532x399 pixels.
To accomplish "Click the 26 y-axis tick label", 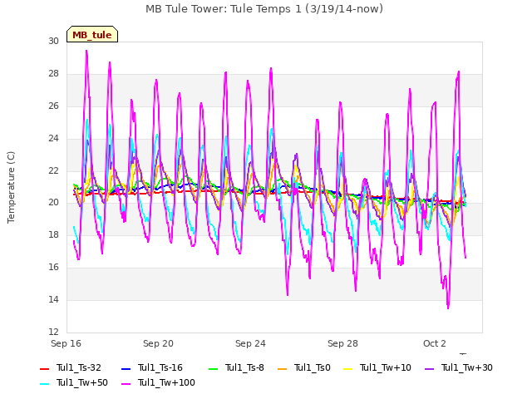I will 53,106.
